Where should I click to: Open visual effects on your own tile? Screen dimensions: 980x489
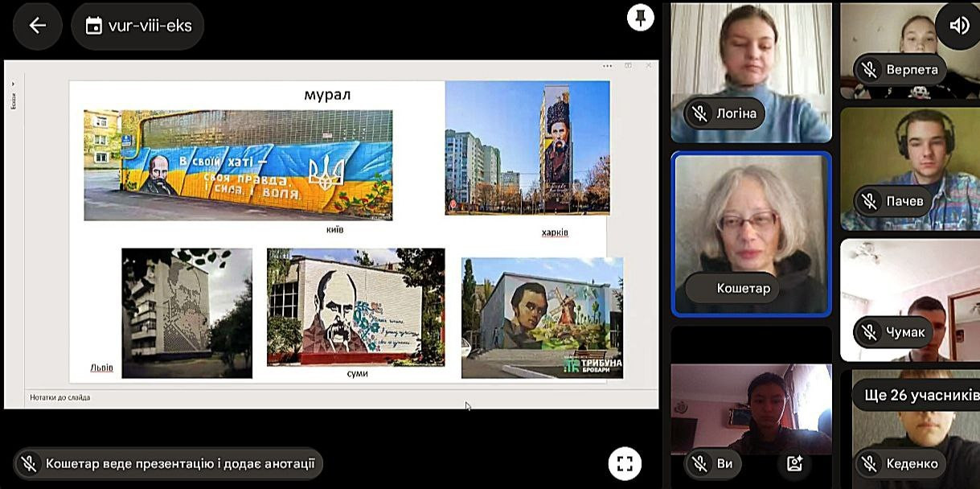(795, 463)
